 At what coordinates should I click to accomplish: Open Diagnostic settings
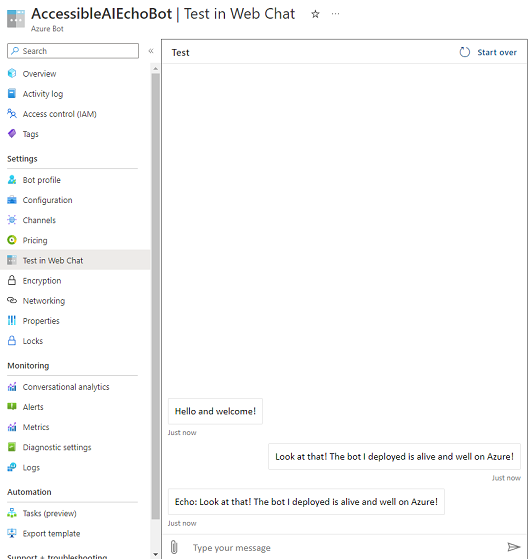coord(57,447)
